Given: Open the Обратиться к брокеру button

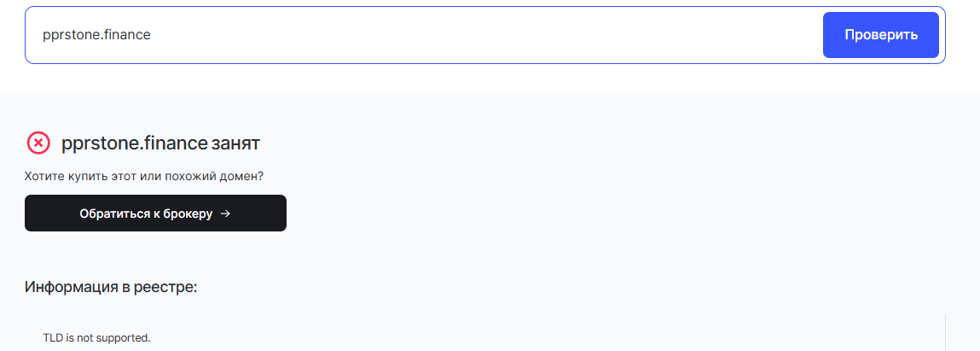Looking at the screenshot, I should pyautogui.click(x=155, y=214).
